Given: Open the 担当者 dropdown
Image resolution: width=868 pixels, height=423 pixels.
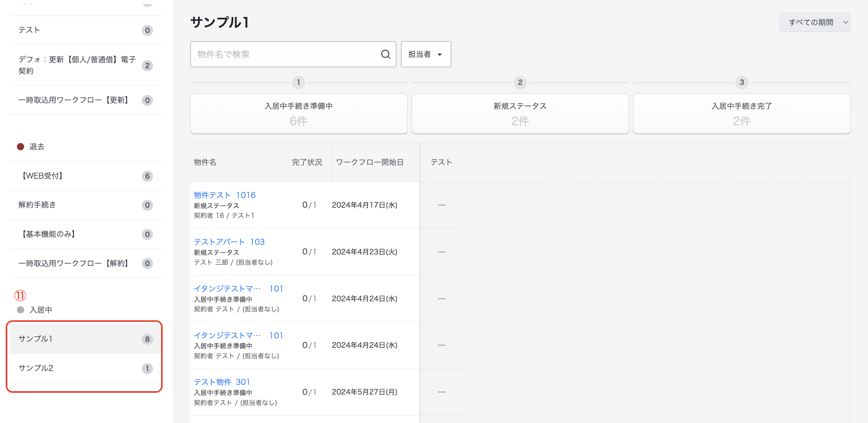Looking at the screenshot, I should click(425, 54).
